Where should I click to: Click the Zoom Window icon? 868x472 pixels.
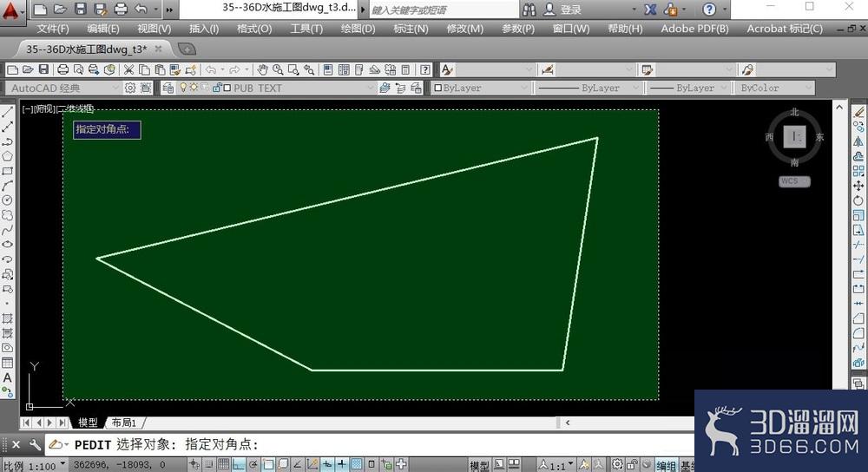tap(293, 69)
